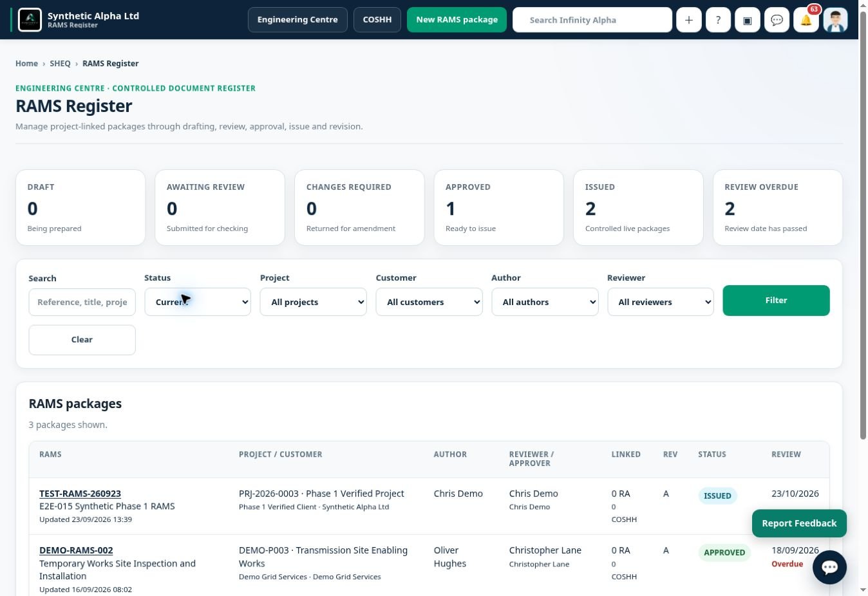Open the All customers dropdown
Viewport: 868px width, 596px height.
pos(429,302)
